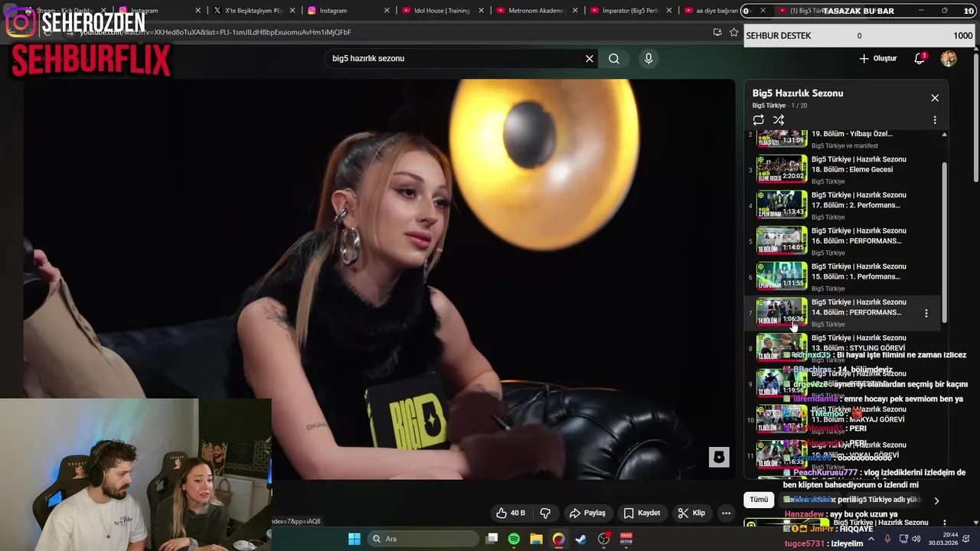
Task: Open playlist more options menu
Action: pyautogui.click(x=935, y=120)
